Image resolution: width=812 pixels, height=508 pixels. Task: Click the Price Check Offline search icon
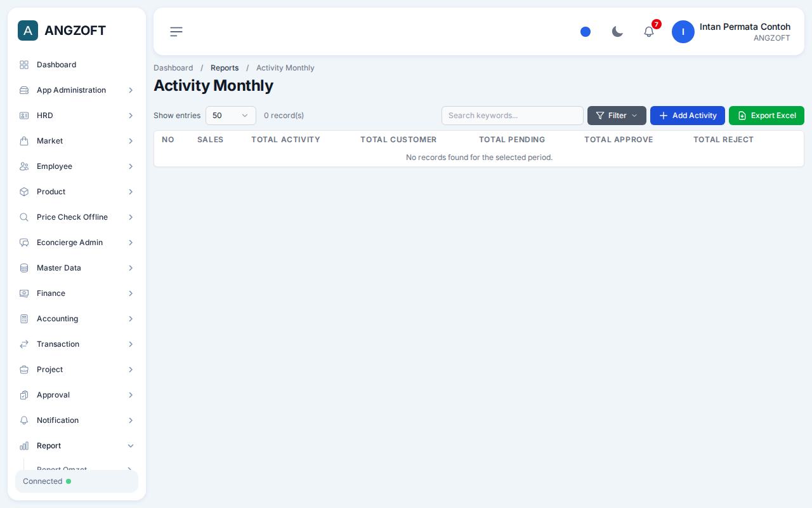pyautogui.click(x=24, y=217)
